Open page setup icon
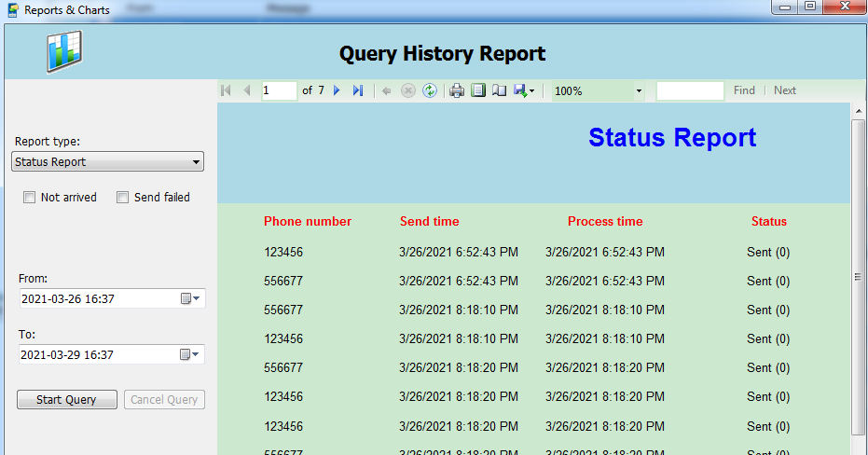 click(x=500, y=90)
